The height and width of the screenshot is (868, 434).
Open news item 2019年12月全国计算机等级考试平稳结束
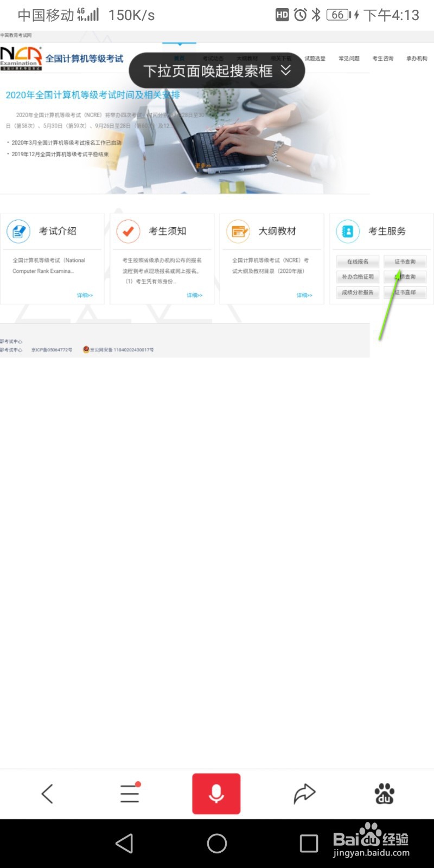60,154
